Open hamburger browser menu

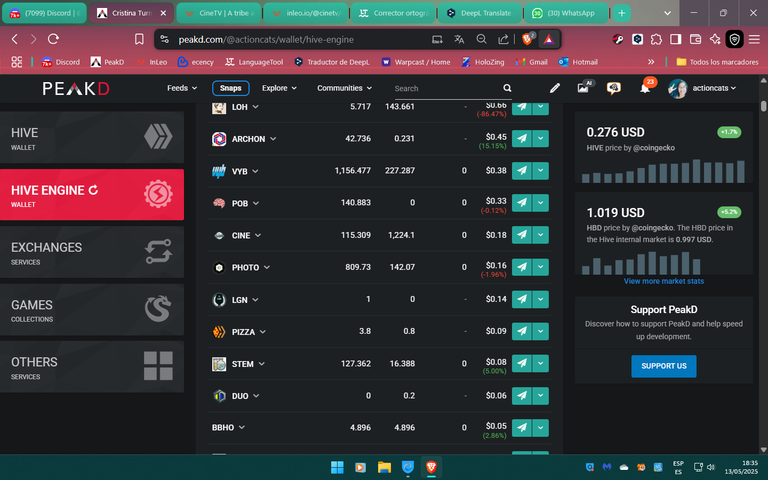(x=754, y=40)
